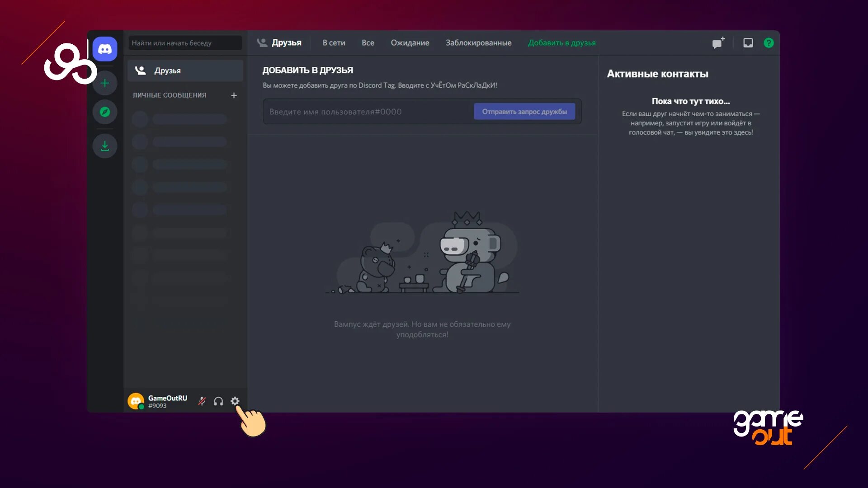Toggle headphones deafen icon
Screen dimensions: 868x488
[x=218, y=401]
